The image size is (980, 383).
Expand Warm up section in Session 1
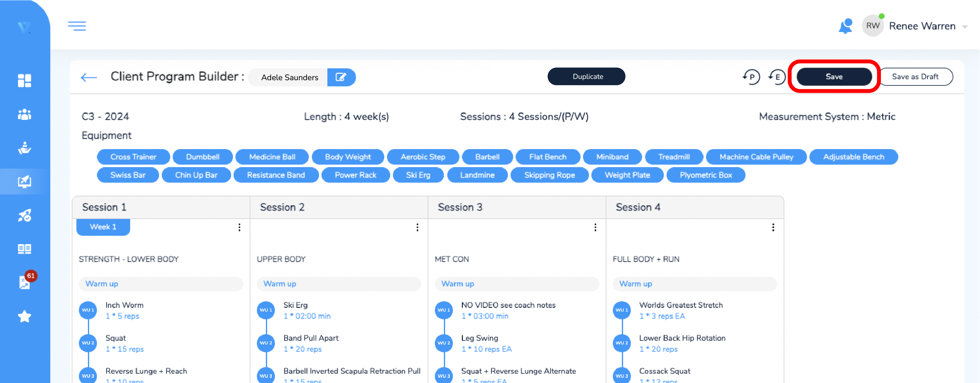(161, 284)
